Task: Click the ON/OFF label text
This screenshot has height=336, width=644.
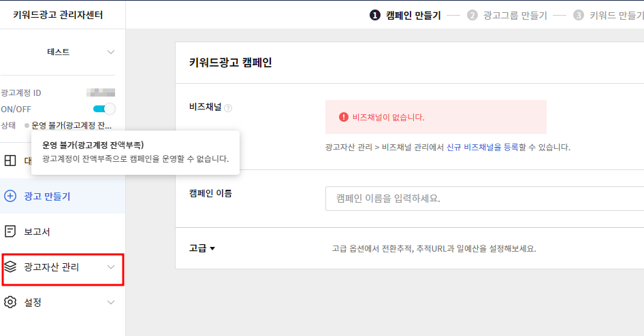Action: pyautogui.click(x=16, y=109)
